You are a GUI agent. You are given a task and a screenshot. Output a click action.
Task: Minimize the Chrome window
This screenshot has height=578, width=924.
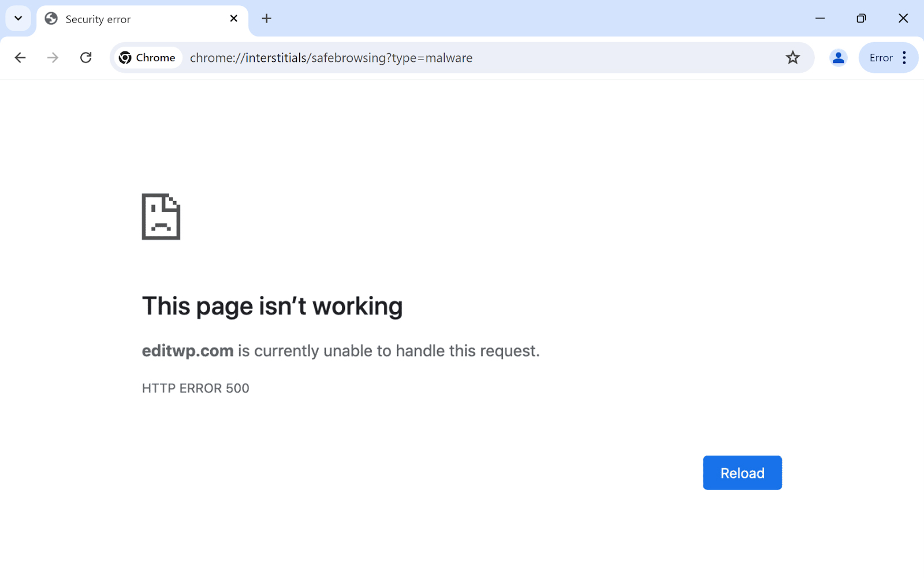819,18
